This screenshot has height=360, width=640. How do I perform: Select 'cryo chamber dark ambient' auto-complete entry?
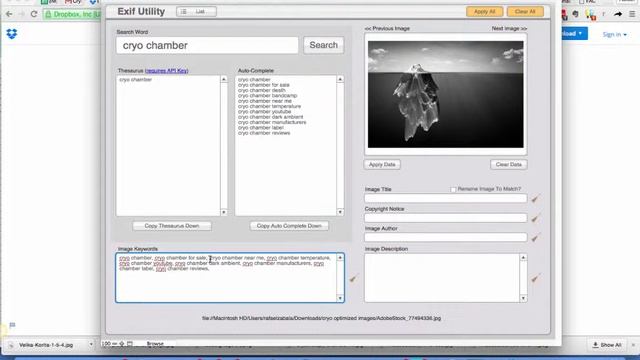[271, 117]
